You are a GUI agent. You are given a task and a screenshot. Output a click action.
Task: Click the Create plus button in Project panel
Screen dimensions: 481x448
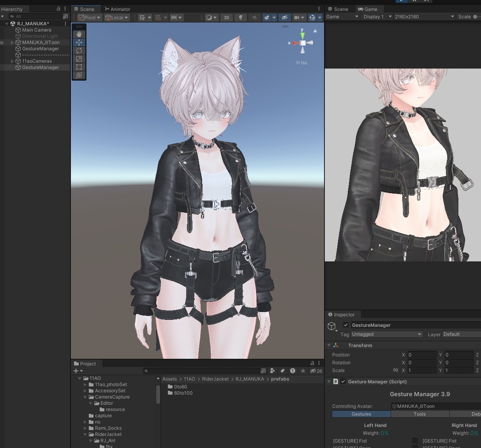coord(78,371)
